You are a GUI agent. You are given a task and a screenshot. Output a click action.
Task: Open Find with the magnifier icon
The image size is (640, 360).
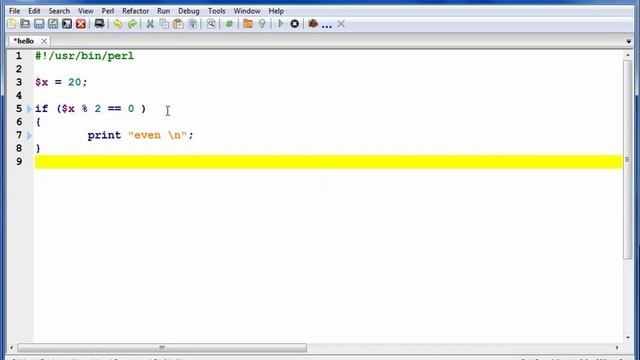(211, 24)
